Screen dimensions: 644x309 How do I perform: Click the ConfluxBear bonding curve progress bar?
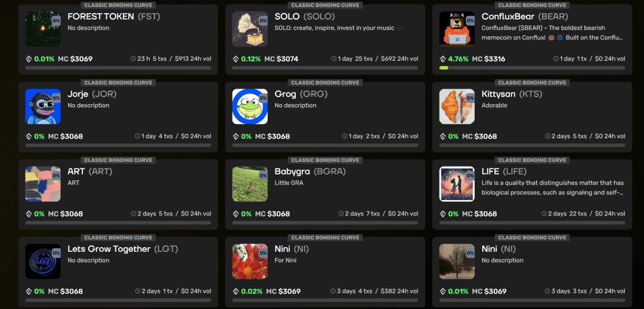pos(532,68)
